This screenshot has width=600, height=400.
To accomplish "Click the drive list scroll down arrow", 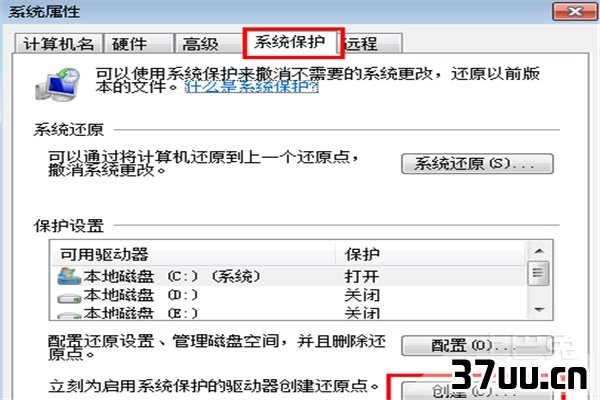I will [x=539, y=309].
